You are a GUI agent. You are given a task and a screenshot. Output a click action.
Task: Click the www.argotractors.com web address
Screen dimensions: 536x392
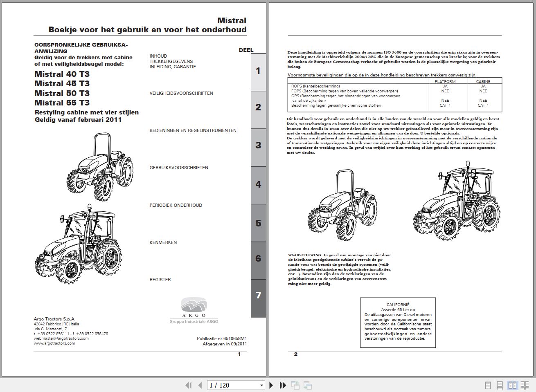coord(54,343)
